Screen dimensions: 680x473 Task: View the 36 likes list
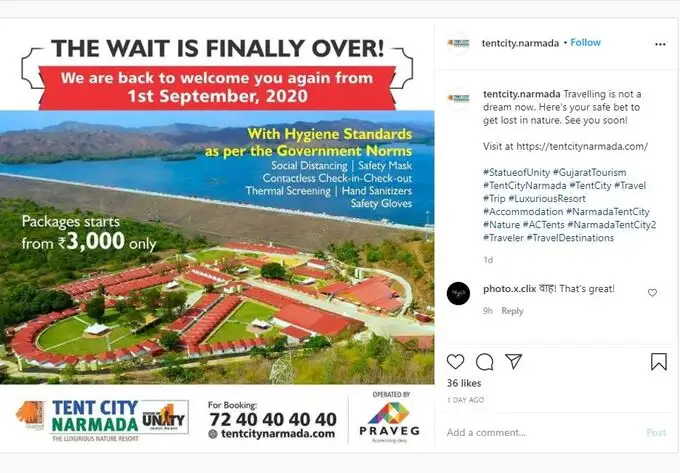pos(464,383)
